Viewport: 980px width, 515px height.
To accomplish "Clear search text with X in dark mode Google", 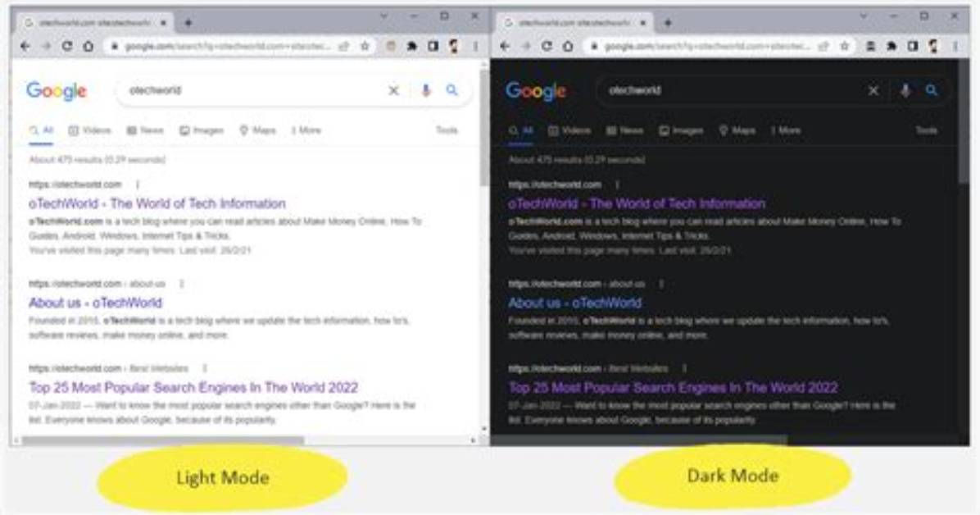I will tap(873, 91).
